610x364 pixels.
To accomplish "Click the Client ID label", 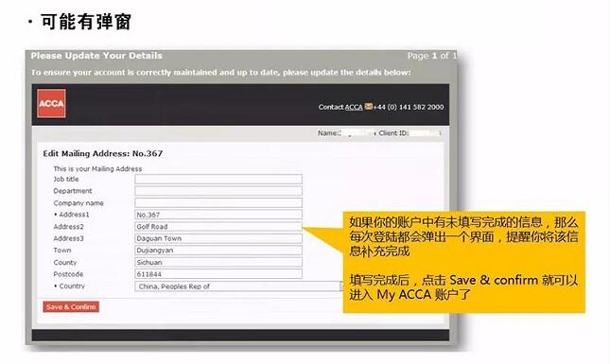I will pyautogui.click(x=393, y=133).
